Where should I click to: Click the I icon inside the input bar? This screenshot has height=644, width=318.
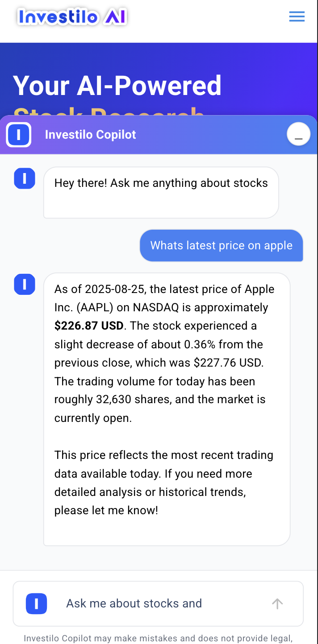[36, 603]
